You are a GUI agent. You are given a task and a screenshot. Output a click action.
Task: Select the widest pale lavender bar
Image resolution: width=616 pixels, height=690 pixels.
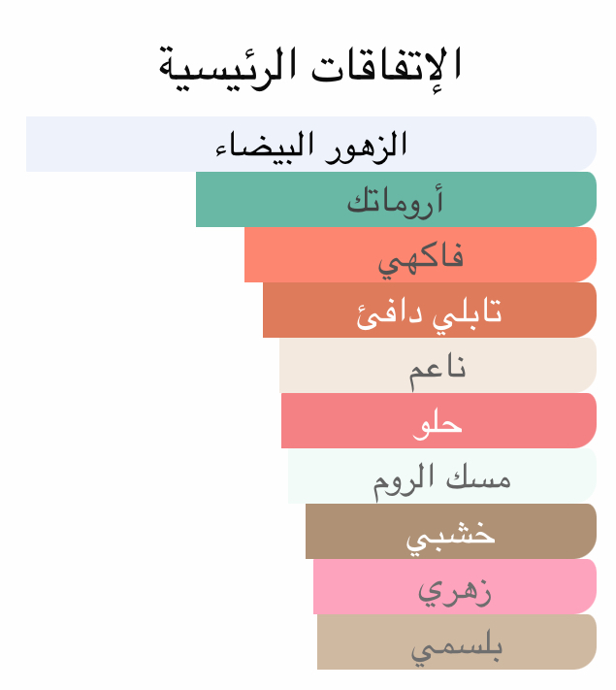click(x=310, y=145)
